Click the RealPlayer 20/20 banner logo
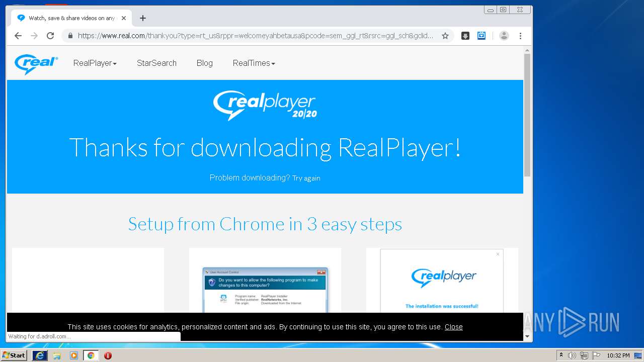This screenshot has width=644, height=362. (x=265, y=105)
